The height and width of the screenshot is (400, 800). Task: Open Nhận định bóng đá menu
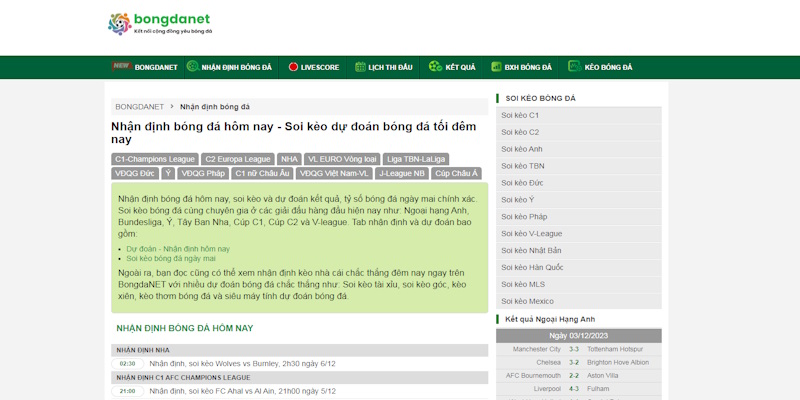coord(236,67)
